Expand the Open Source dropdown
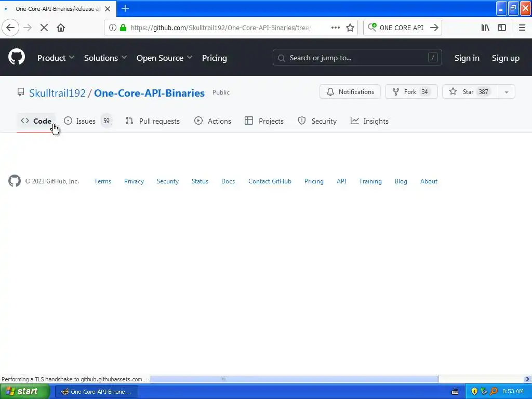Viewport: 532px width, 399px height. 164,58
